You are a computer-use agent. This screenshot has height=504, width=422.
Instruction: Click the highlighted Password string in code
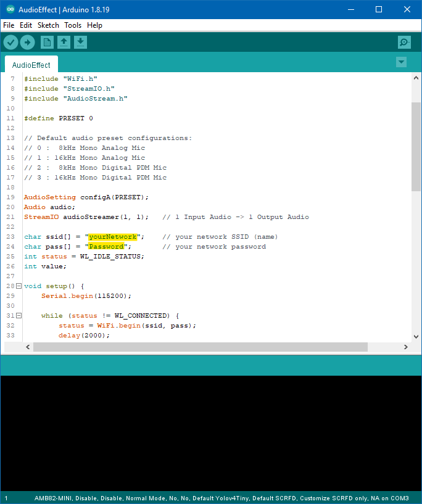pos(106,247)
